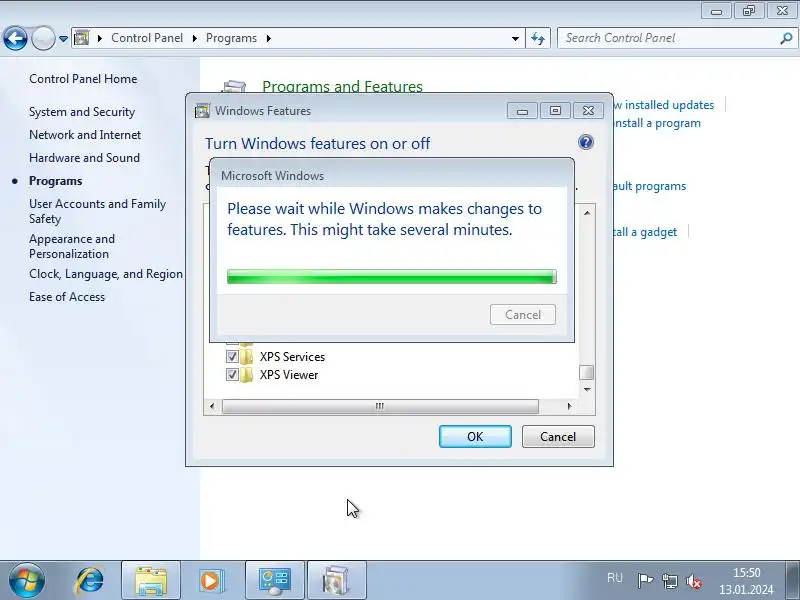The height and width of the screenshot is (600, 800).
Task: Click the Windows Features title bar icon
Action: tap(202, 111)
